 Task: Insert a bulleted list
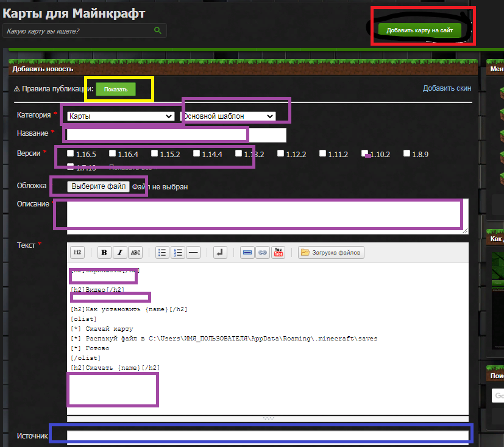pyautogui.click(x=162, y=252)
